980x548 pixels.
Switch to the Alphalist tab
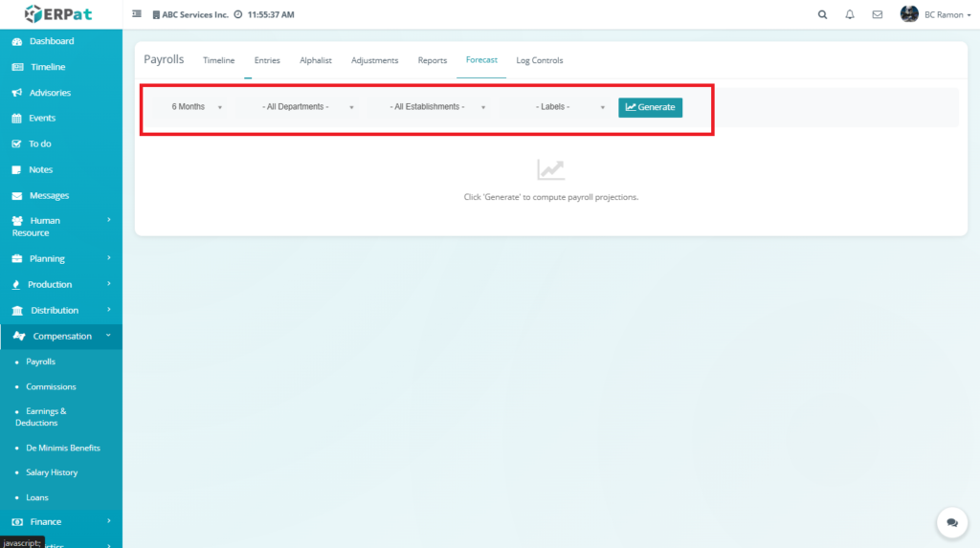(316, 60)
